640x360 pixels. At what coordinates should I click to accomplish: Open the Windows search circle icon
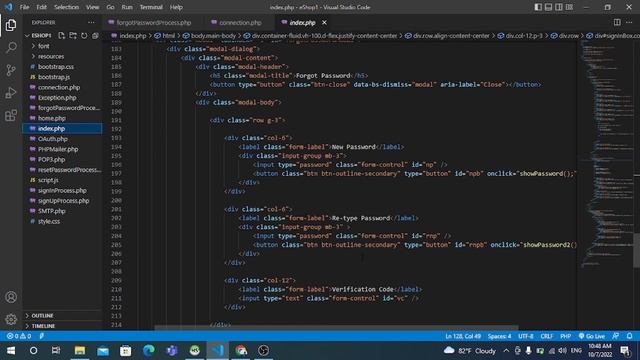pos(33,350)
